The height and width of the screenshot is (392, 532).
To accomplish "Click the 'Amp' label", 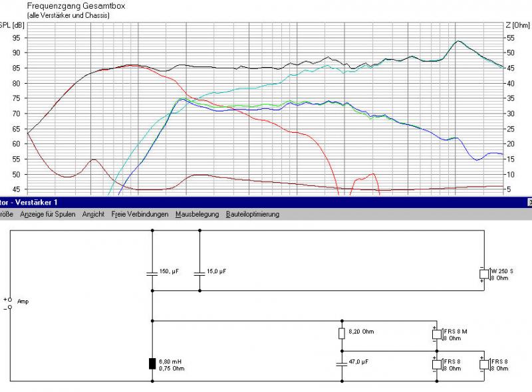I will tap(23, 302).
